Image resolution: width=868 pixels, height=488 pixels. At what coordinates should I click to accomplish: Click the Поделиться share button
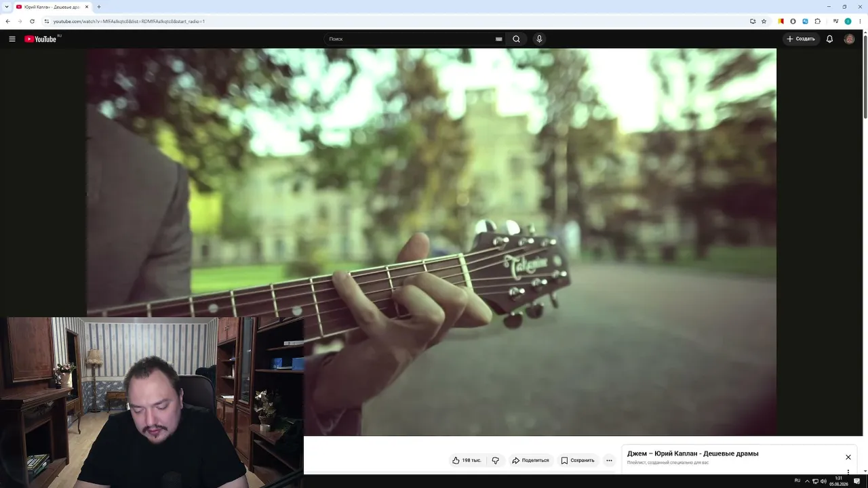530,460
